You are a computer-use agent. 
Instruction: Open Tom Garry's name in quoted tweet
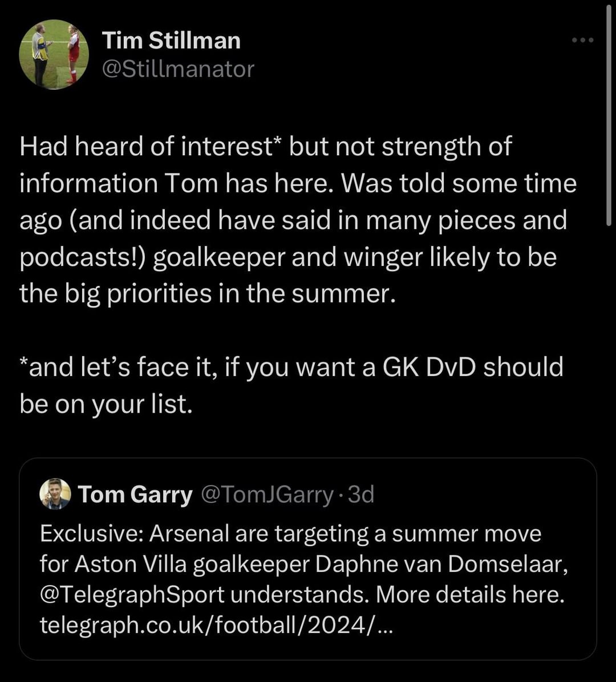[x=135, y=494]
